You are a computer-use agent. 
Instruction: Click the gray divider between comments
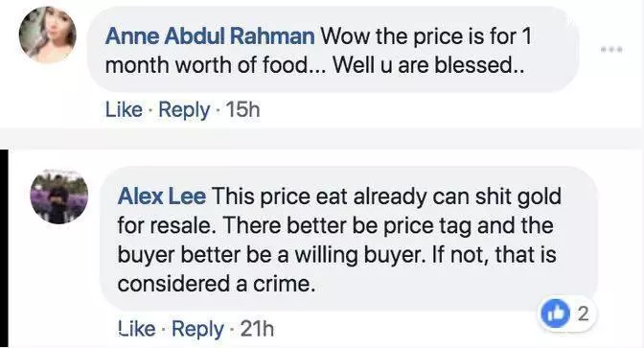click(x=322, y=138)
